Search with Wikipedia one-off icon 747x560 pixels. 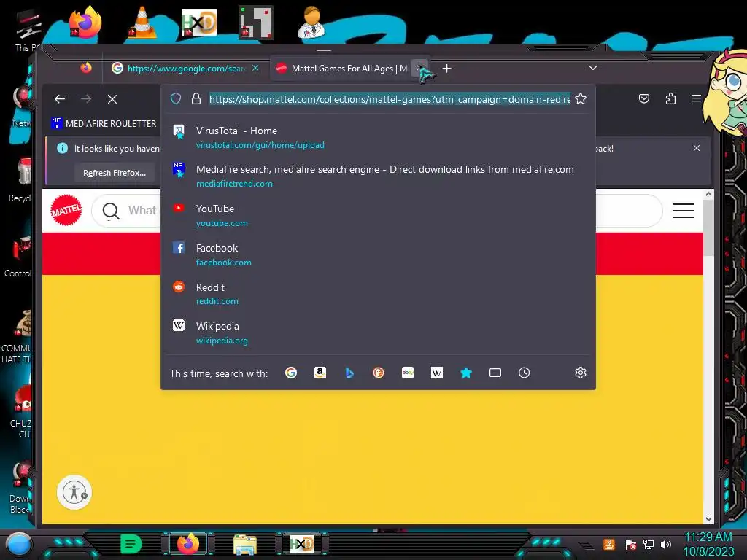tap(437, 373)
